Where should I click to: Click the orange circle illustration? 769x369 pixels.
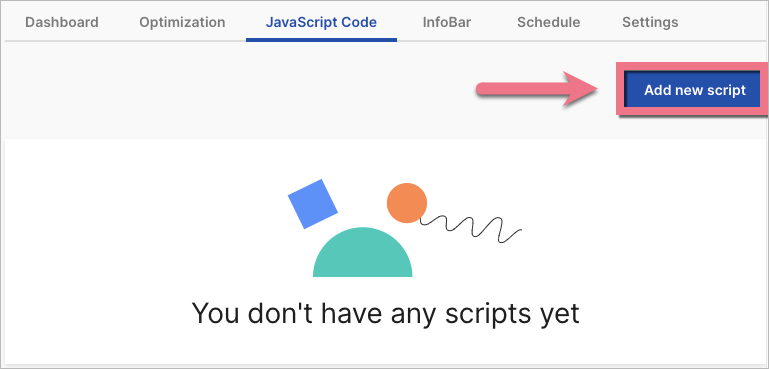pyautogui.click(x=407, y=203)
